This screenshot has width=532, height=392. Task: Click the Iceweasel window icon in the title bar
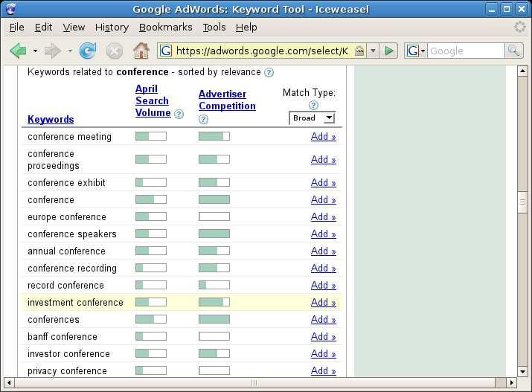[x=10, y=8]
